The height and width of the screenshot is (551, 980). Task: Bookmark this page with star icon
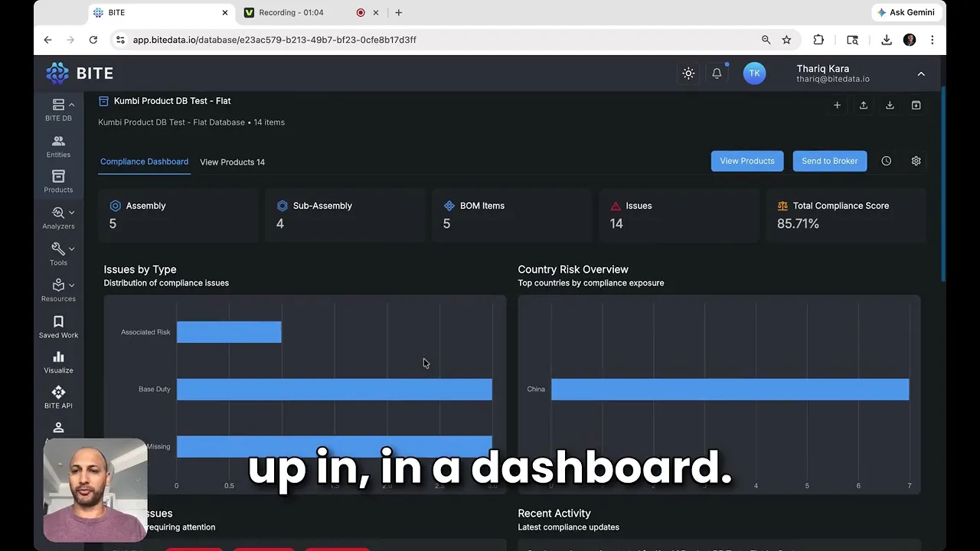click(786, 40)
